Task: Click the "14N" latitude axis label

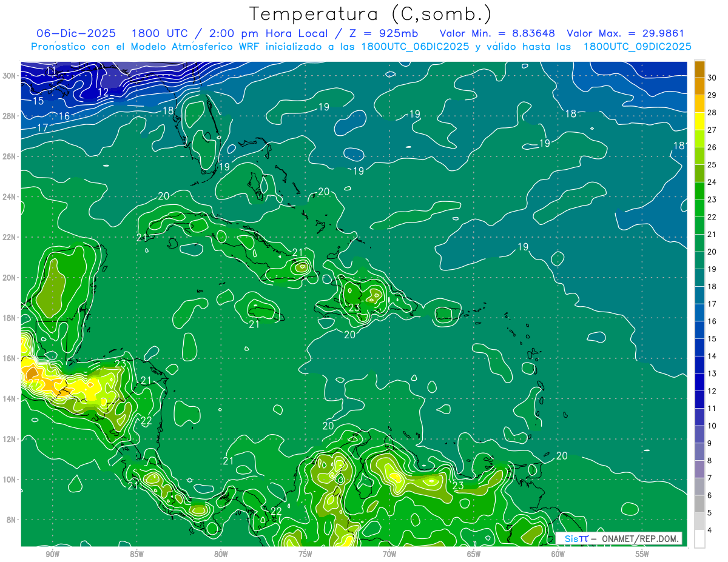Action: point(9,399)
